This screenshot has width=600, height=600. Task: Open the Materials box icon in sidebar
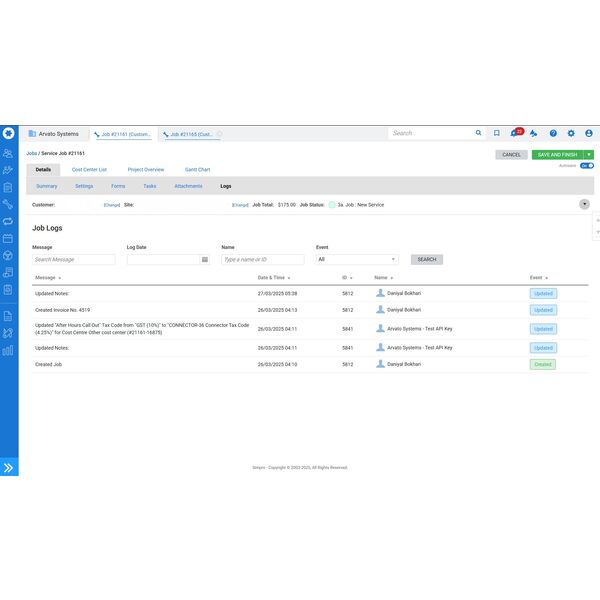tap(8, 255)
